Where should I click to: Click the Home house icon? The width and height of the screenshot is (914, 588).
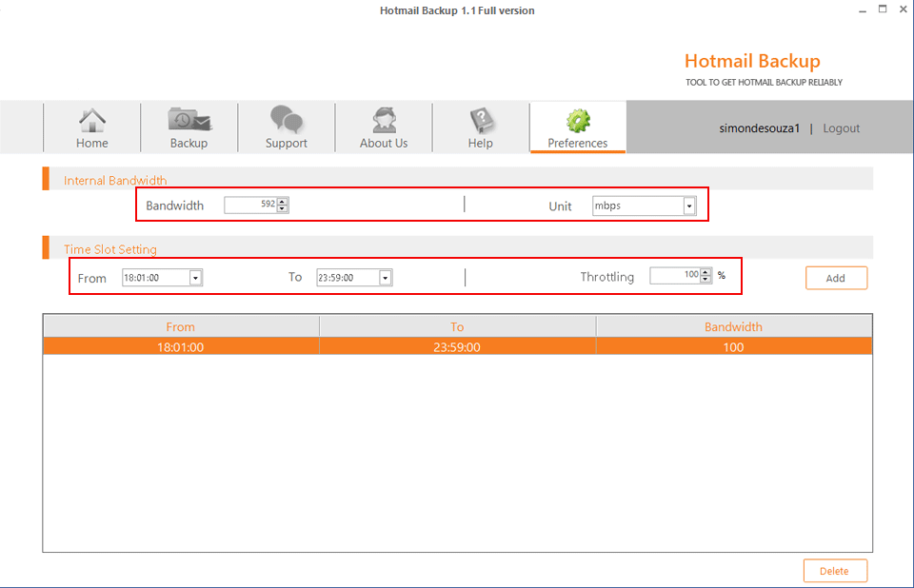pos(92,121)
